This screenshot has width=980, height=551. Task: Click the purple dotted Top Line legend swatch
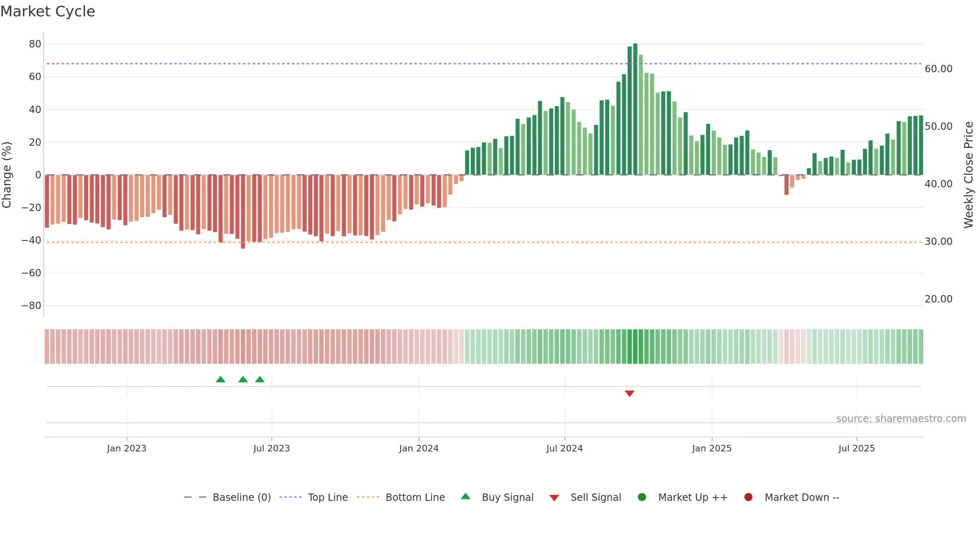[x=290, y=497]
